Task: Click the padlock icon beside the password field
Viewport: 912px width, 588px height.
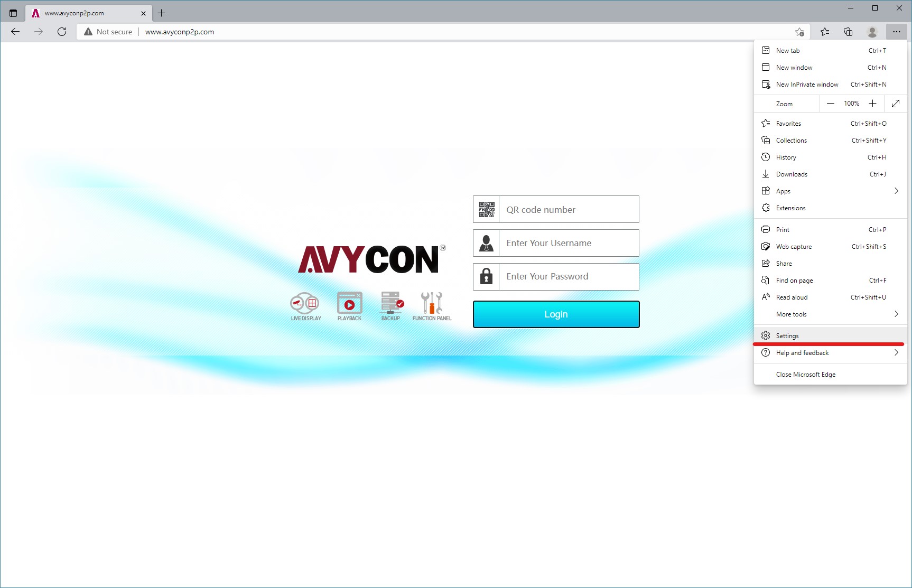Action: click(487, 277)
